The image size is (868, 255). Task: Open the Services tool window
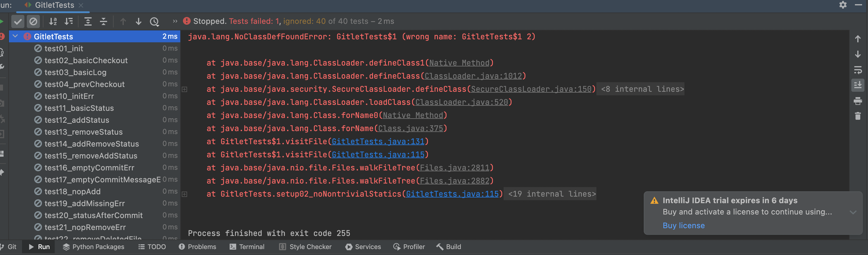coord(363,247)
